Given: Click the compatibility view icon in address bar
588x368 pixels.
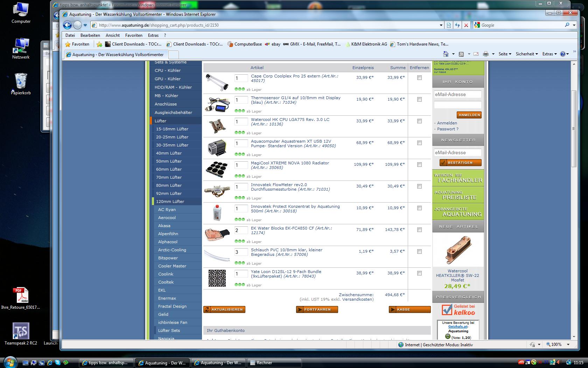Looking at the screenshot, I should pyautogui.click(x=449, y=25).
